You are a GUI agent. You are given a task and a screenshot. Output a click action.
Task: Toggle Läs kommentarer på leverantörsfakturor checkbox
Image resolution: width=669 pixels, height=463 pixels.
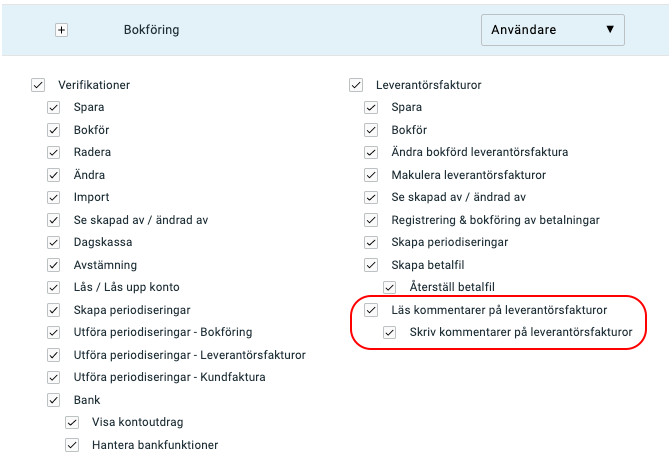371,310
